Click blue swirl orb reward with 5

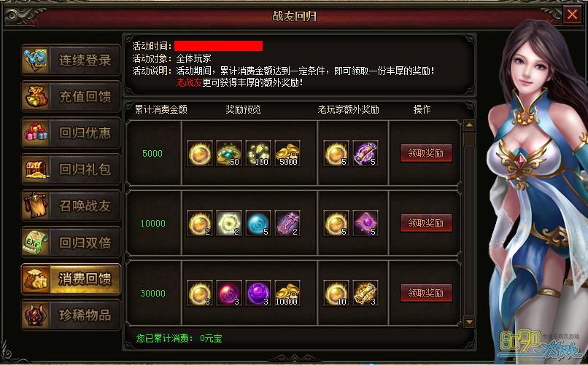pos(258,223)
